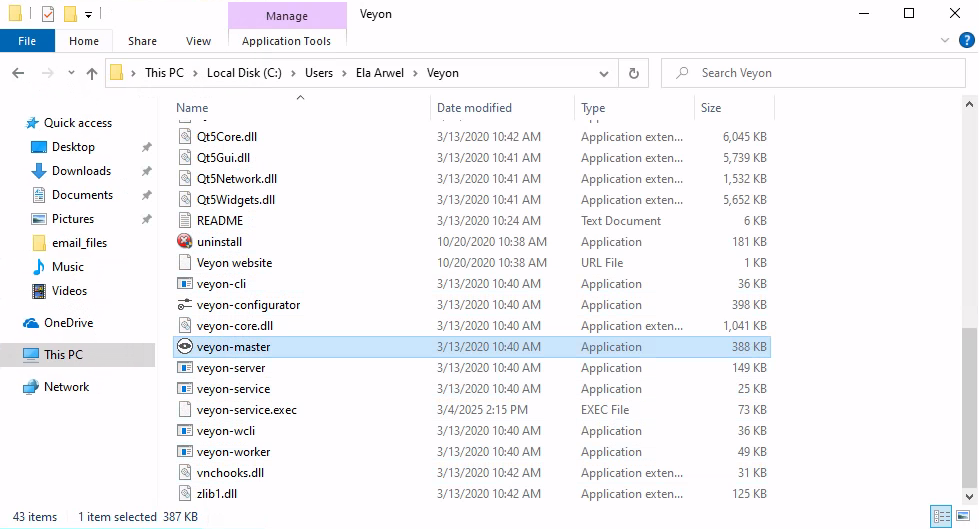Select the veyon-worker application icon

click(185, 452)
